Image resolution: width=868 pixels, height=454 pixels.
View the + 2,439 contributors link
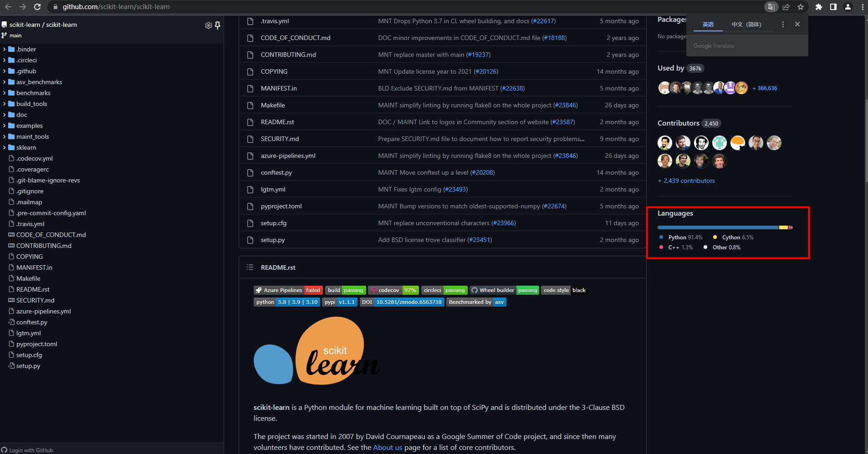pyautogui.click(x=686, y=181)
